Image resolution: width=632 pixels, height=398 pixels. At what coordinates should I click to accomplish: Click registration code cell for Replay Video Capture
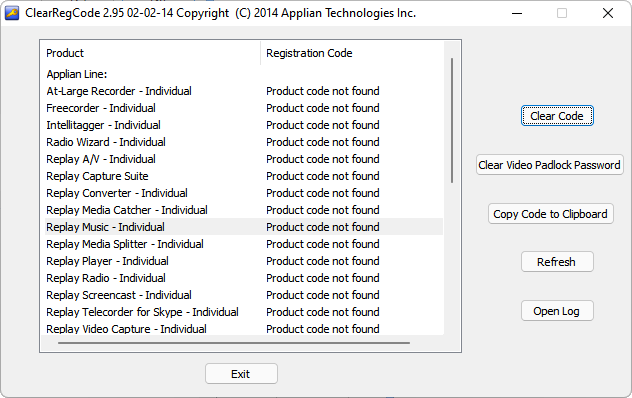(x=323, y=329)
